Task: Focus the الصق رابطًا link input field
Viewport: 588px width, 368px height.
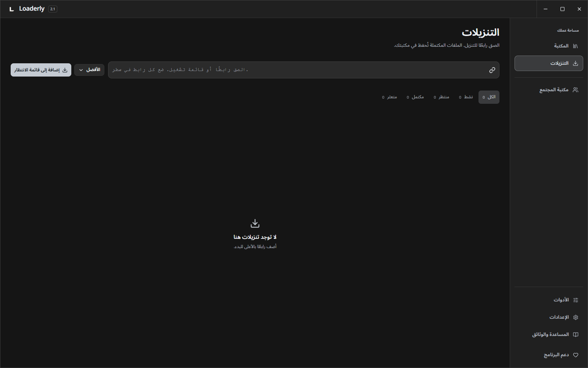Action: tap(304, 70)
